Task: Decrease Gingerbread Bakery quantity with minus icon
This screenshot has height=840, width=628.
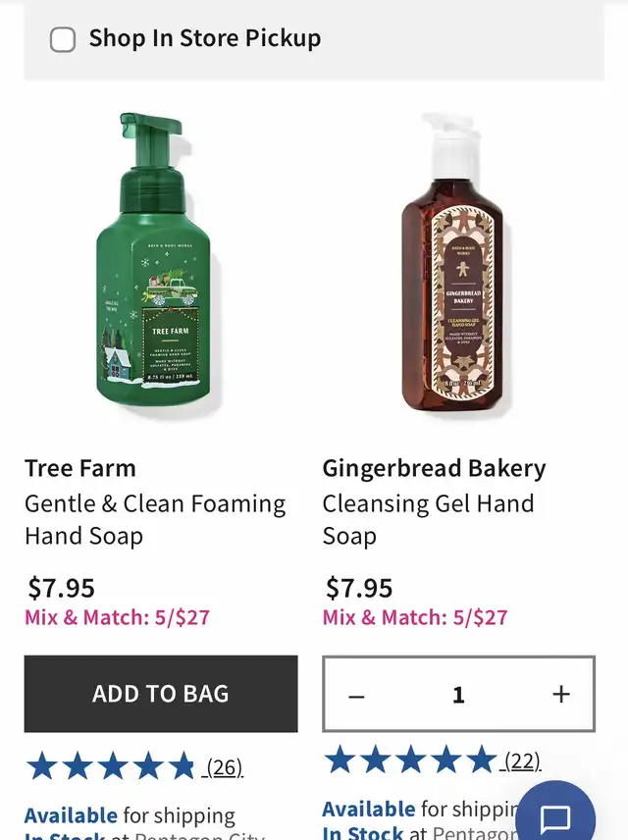Action: click(x=356, y=696)
